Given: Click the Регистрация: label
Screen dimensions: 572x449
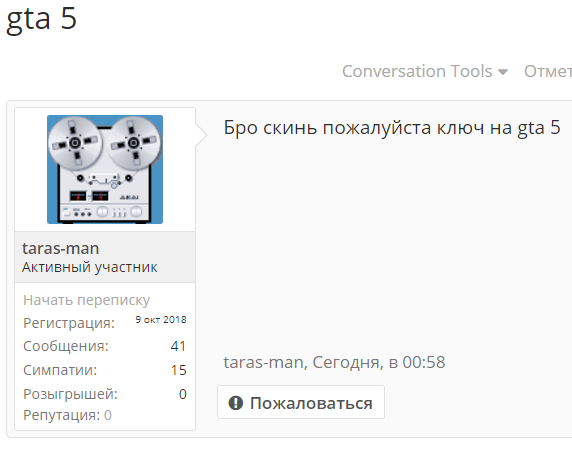Looking at the screenshot, I should pyautogui.click(x=69, y=323).
